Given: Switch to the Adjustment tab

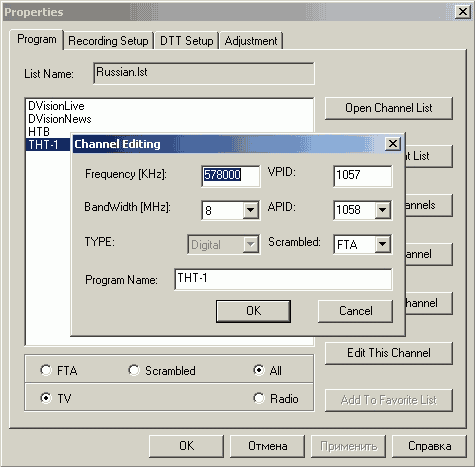Looking at the screenshot, I should tap(251, 41).
